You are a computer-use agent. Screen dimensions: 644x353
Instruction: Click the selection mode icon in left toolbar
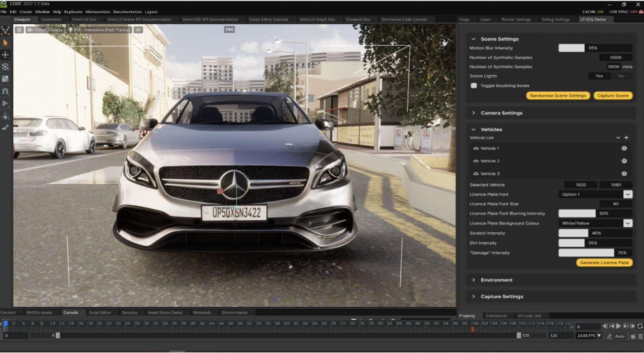(5, 31)
